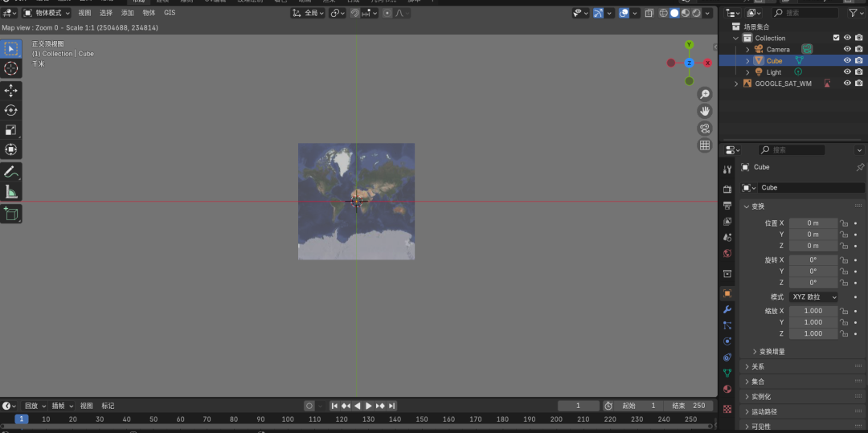This screenshot has height=433, width=868.
Task: Expand the GOOGLE_SAT_WM outliner item
Action: (735, 84)
